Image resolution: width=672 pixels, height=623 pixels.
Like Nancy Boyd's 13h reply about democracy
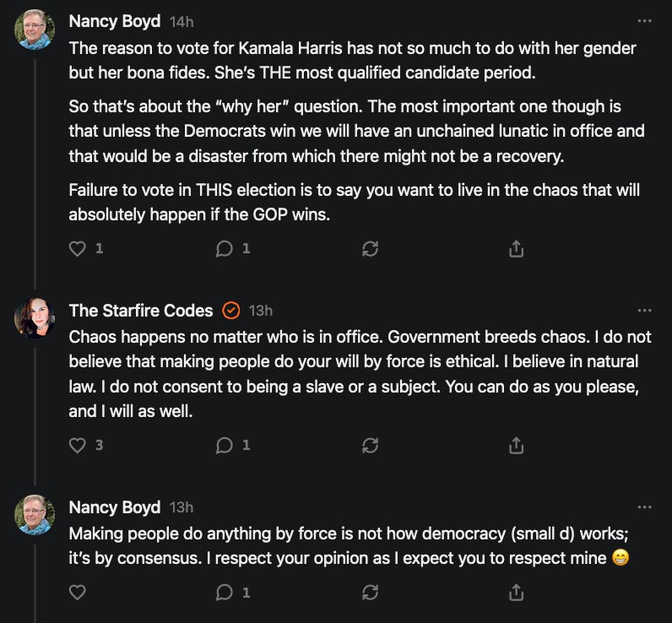78,593
